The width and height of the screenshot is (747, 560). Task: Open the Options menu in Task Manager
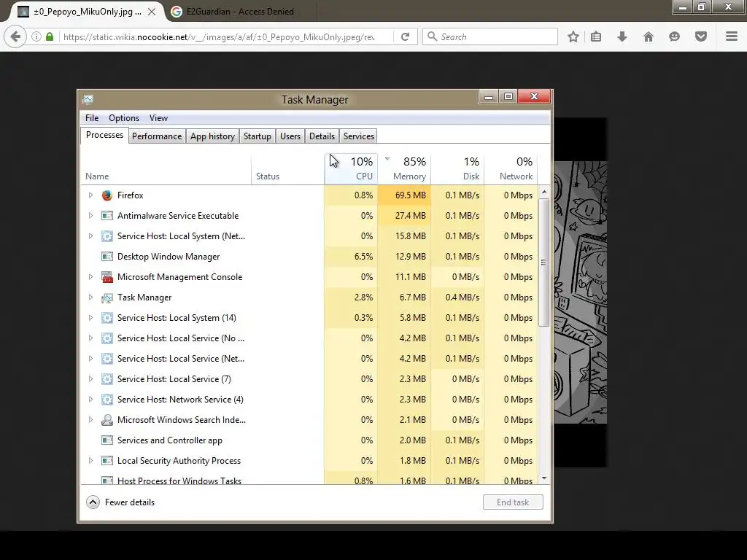click(124, 118)
